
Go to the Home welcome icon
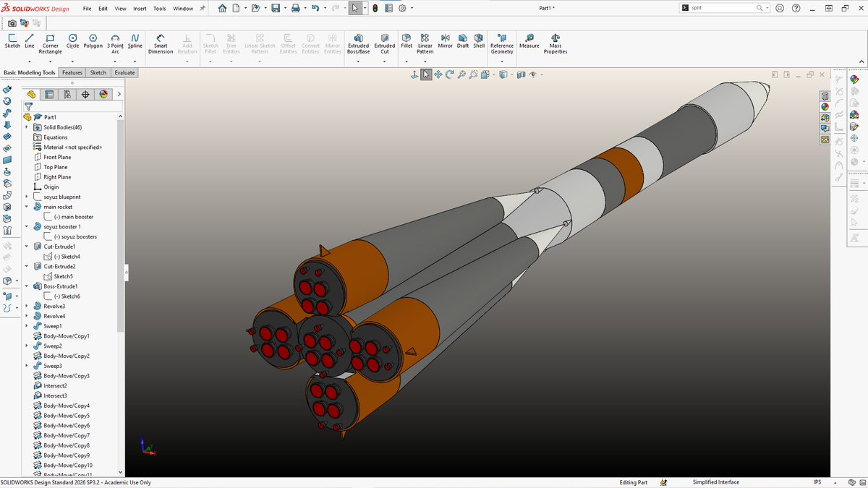tap(222, 9)
